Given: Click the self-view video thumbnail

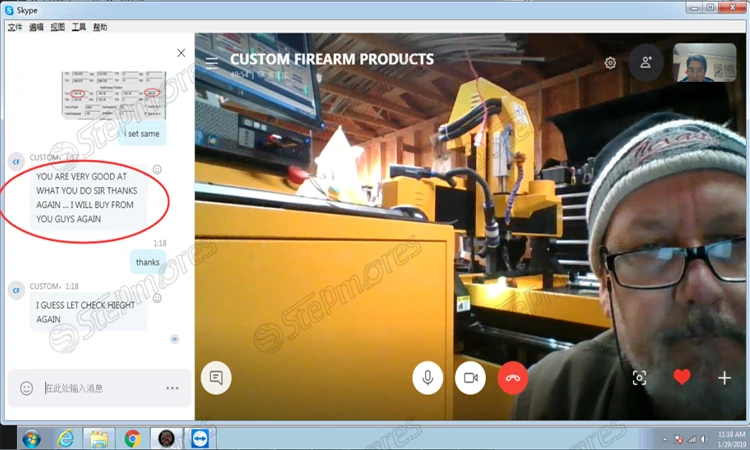Looking at the screenshot, I should pos(698,63).
